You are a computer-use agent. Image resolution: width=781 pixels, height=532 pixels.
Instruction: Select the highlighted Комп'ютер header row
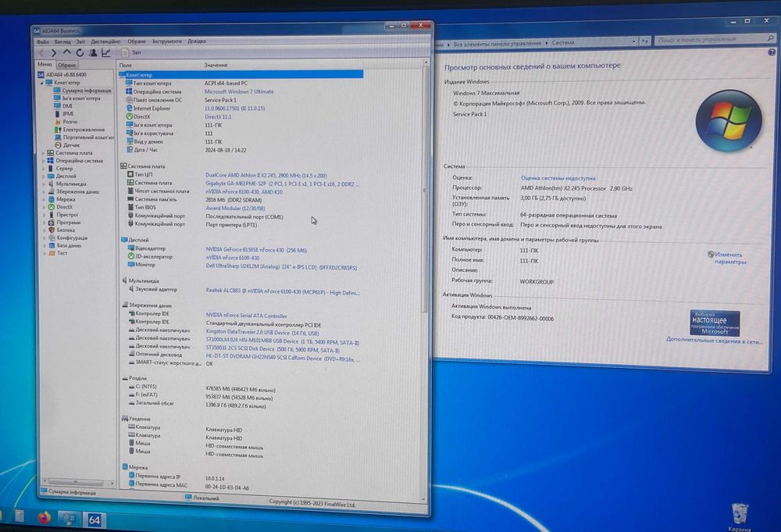241,75
